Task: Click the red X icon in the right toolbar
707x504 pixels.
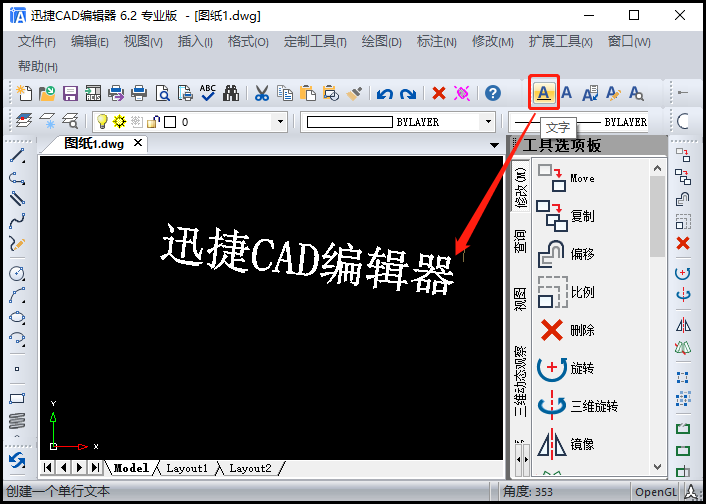Action: [683, 243]
